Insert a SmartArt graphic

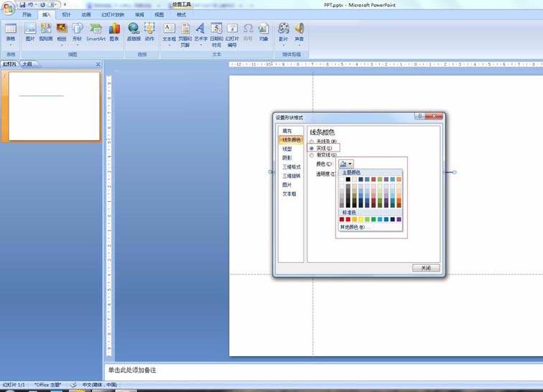(x=96, y=32)
